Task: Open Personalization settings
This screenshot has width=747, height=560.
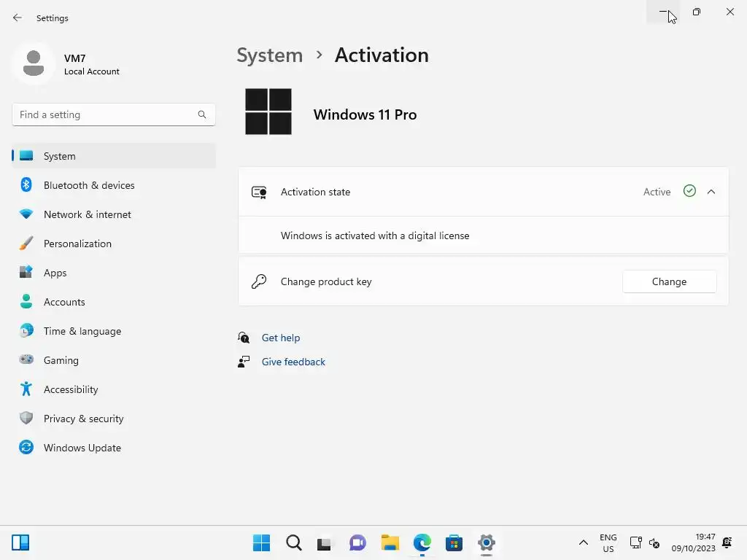Action: click(113, 244)
